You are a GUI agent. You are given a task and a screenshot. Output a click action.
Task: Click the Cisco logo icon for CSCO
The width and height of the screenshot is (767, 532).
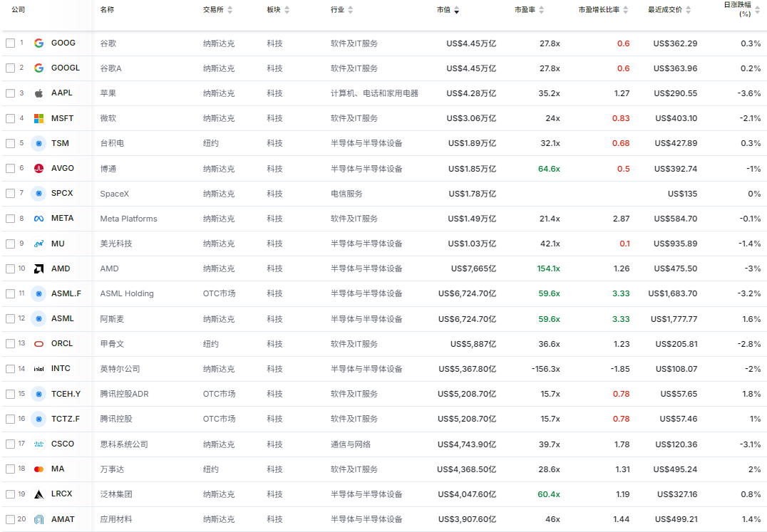pyautogui.click(x=38, y=444)
